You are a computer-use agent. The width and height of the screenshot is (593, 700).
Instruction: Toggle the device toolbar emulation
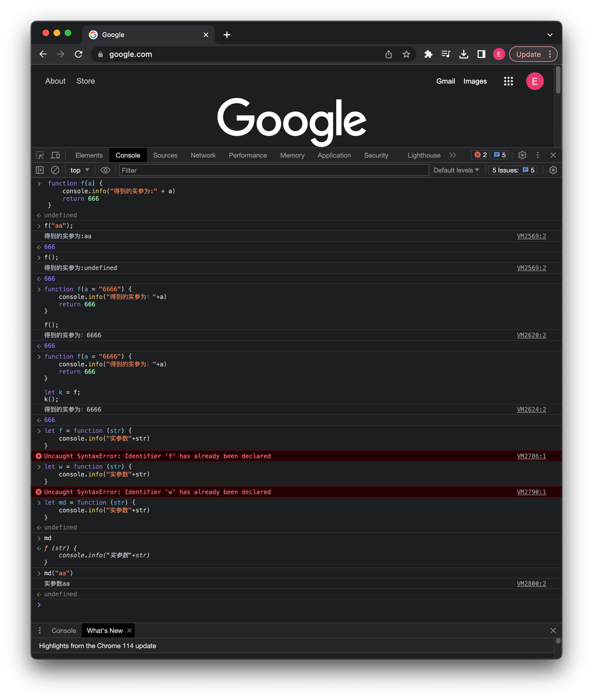pos(55,155)
